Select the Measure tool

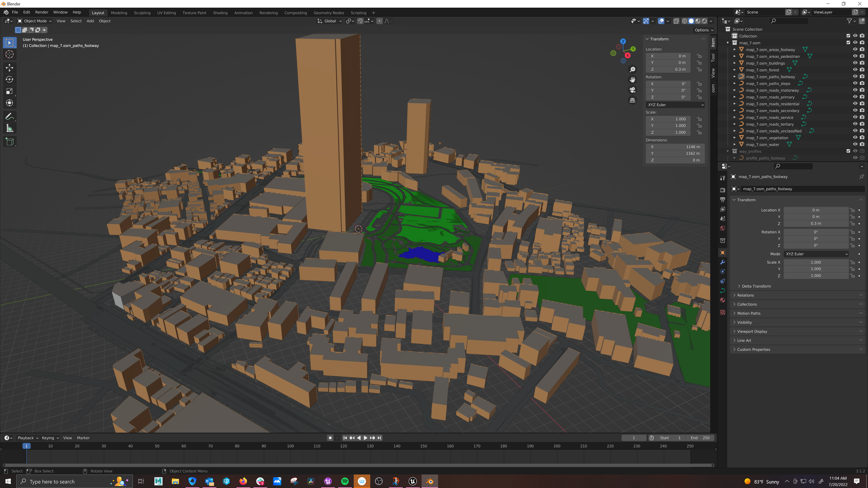10,128
